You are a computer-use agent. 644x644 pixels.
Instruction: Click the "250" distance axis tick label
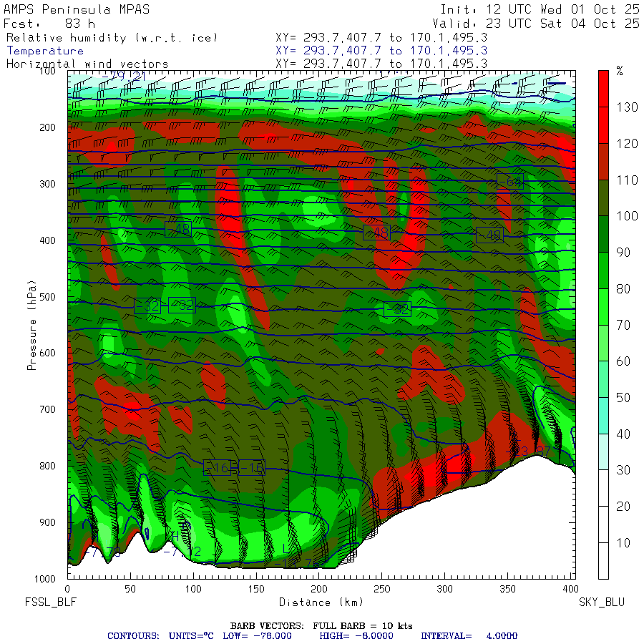381,589
